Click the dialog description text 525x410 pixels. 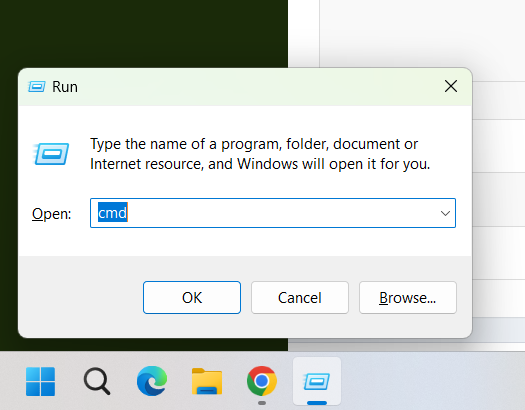(260, 154)
